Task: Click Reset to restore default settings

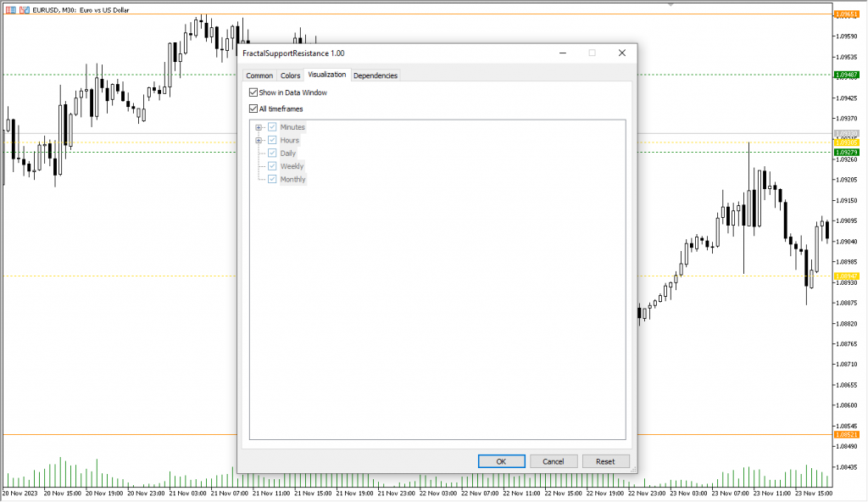Action: pos(605,460)
